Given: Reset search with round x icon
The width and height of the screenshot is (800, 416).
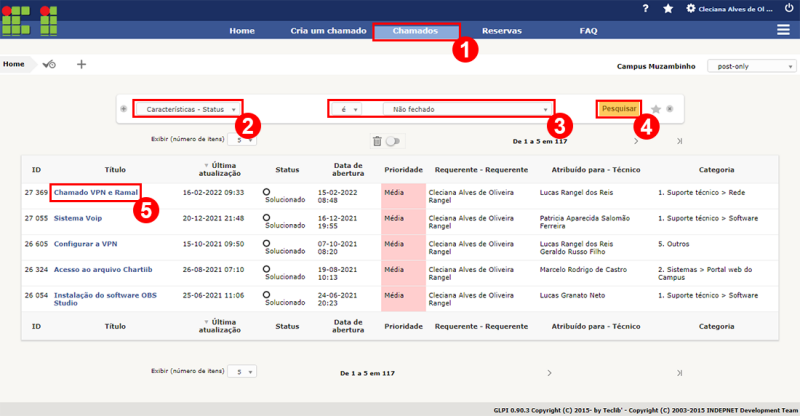Looking at the screenshot, I should pyautogui.click(x=670, y=109).
